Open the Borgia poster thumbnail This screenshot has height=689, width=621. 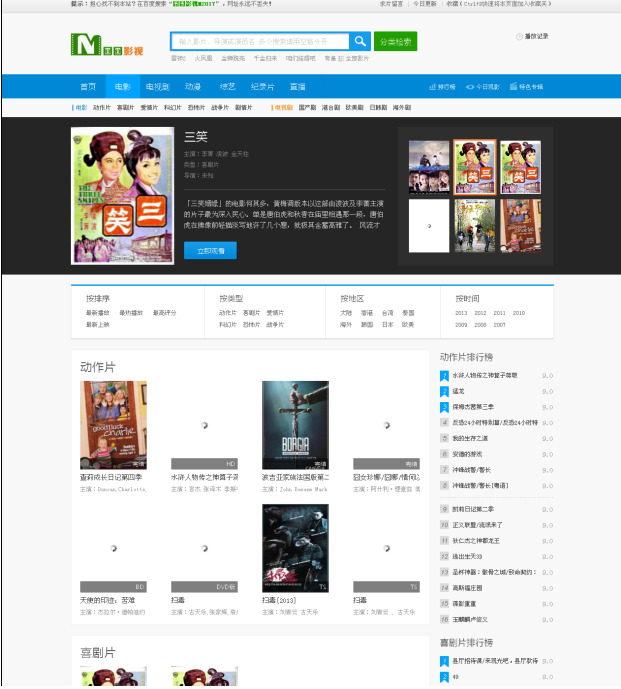coord(295,425)
